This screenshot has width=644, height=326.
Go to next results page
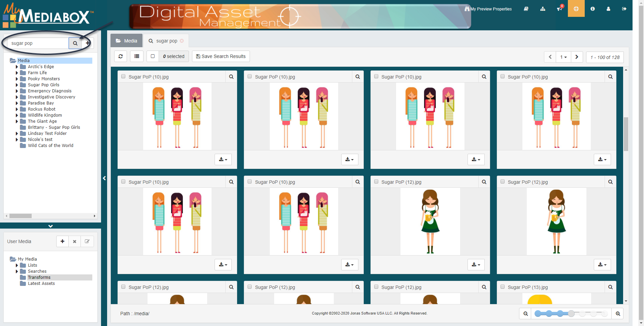point(577,57)
